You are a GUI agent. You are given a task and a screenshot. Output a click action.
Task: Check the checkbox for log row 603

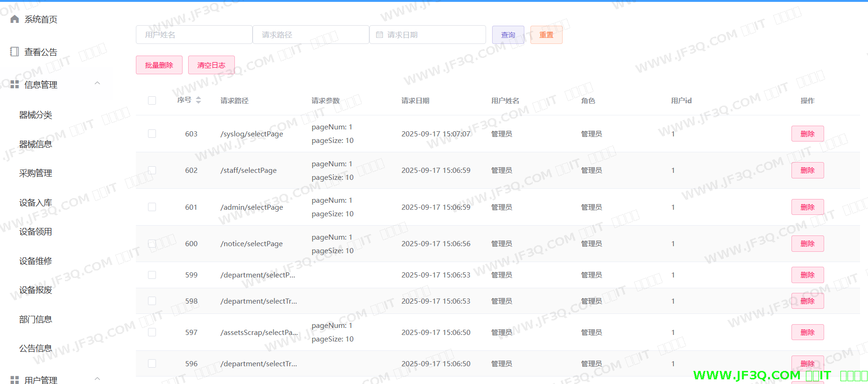152,134
